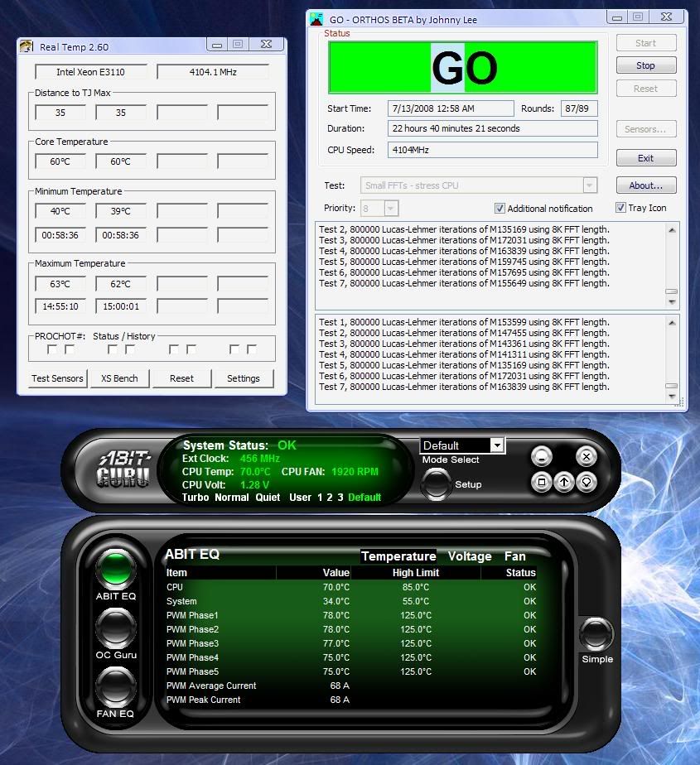The height and width of the screenshot is (765, 700).
Task: Select the green Default mode in the status display
Action: point(364,497)
